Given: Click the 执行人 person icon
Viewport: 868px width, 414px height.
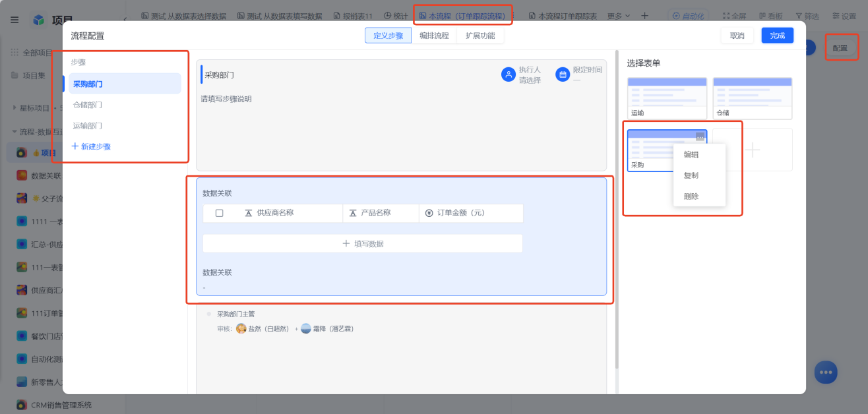Looking at the screenshot, I should click(x=509, y=74).
